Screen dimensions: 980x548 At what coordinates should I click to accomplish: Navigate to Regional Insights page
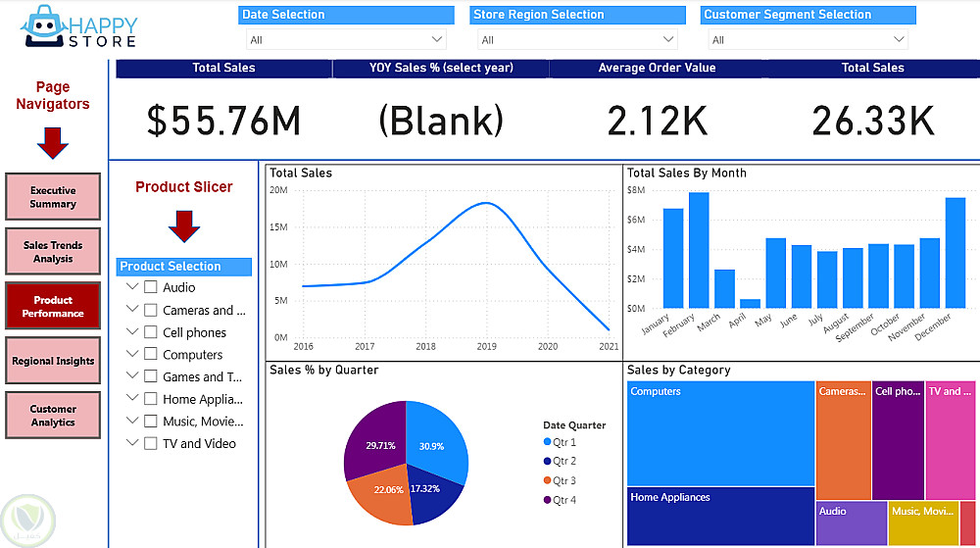pyautogui.click(x=53, y=361)
